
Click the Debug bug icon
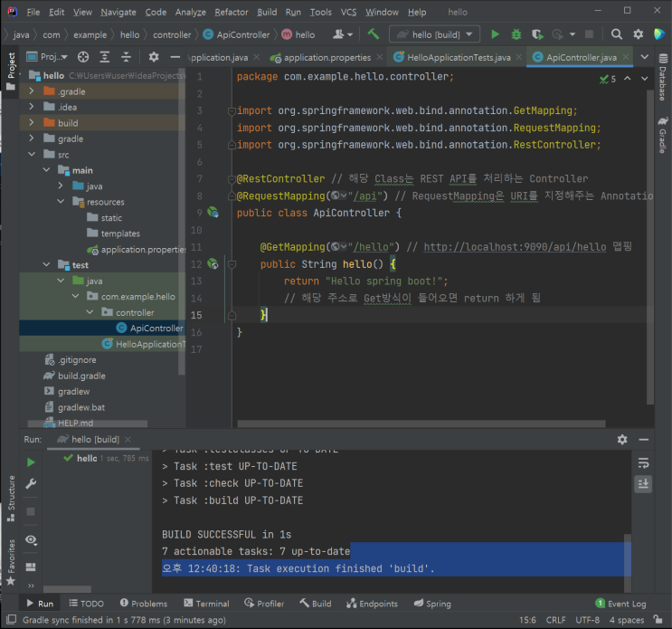(516, 34)
